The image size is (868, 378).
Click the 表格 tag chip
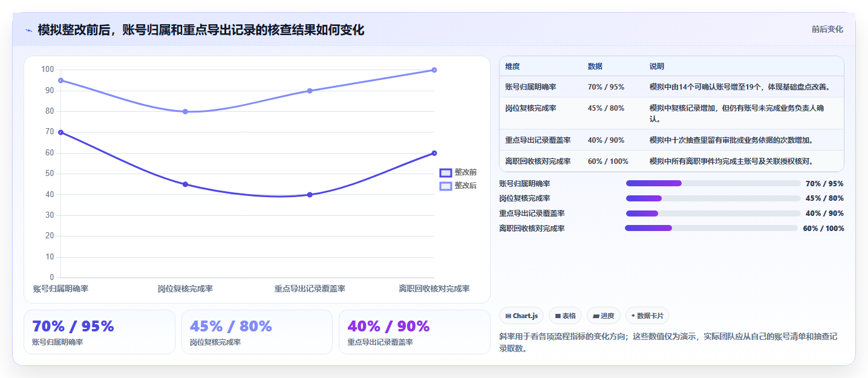(x=565, y=316)
